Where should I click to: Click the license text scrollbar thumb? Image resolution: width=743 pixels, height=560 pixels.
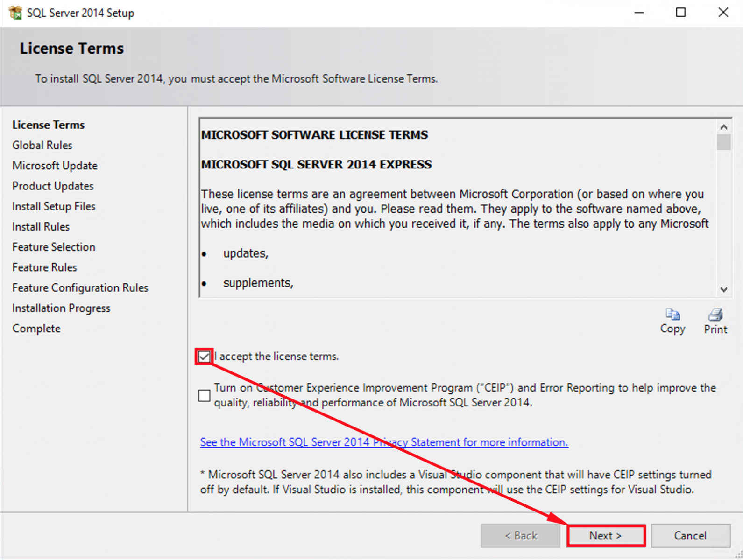coord(724,142)
